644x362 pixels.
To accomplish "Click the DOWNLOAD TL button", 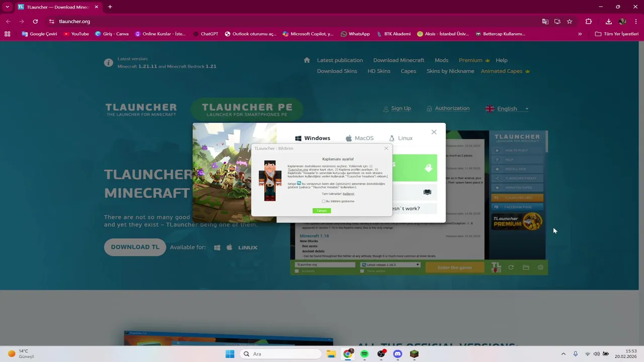I will (135, 247).
